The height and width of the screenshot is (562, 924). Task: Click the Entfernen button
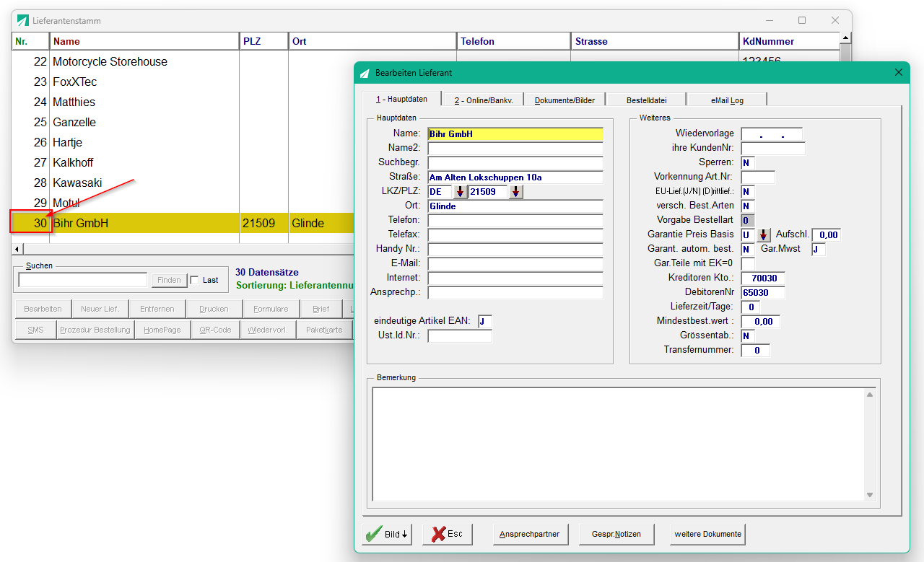click(157, 309)
